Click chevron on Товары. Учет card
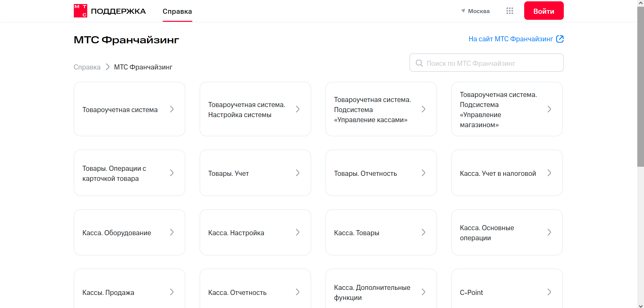The image size is (644, 308). (x=298, y=173)
